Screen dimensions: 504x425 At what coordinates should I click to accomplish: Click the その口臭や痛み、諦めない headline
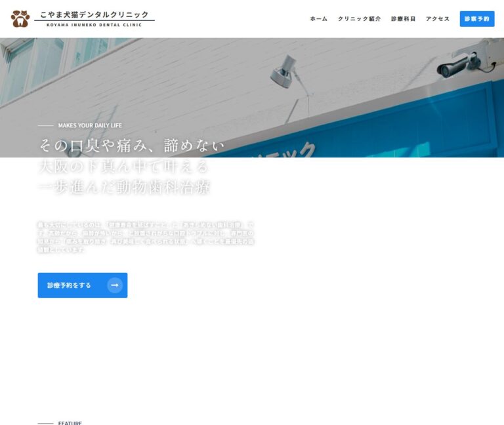tap(132, 146)
